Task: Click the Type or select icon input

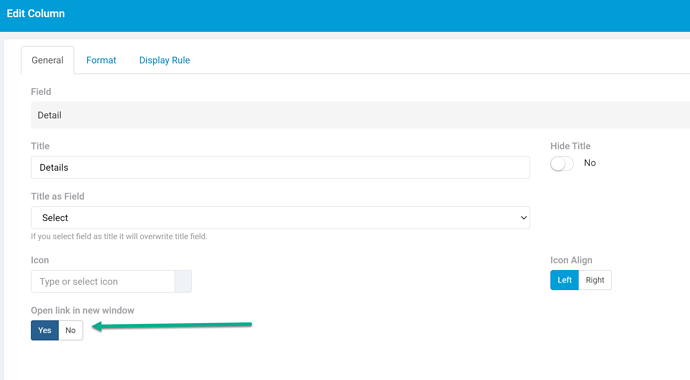Action: pyautogui.click(x=103, y=281)
